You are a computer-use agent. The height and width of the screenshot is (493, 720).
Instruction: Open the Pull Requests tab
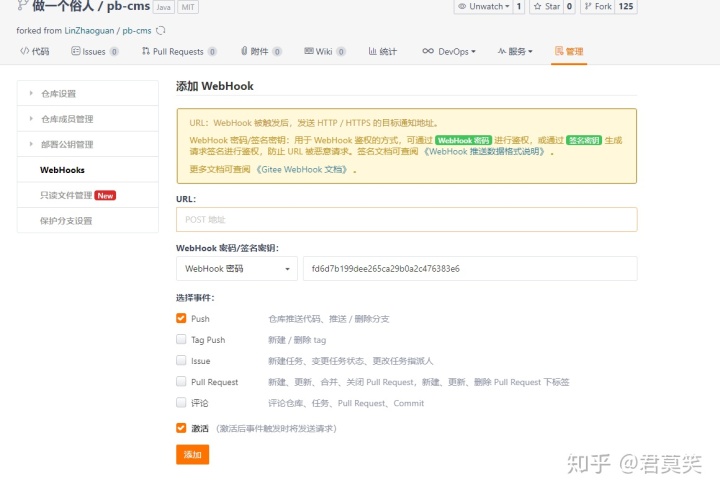[x=179, y=51]
